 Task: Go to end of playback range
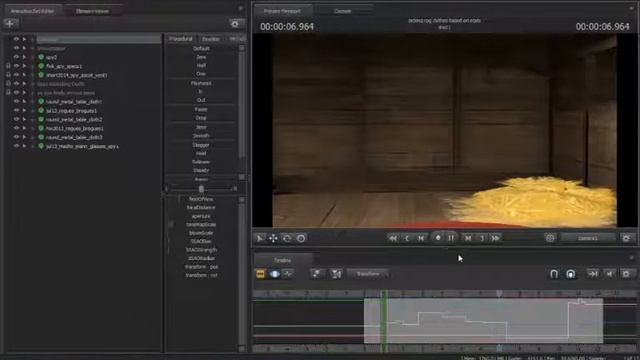tap(482, 238)
